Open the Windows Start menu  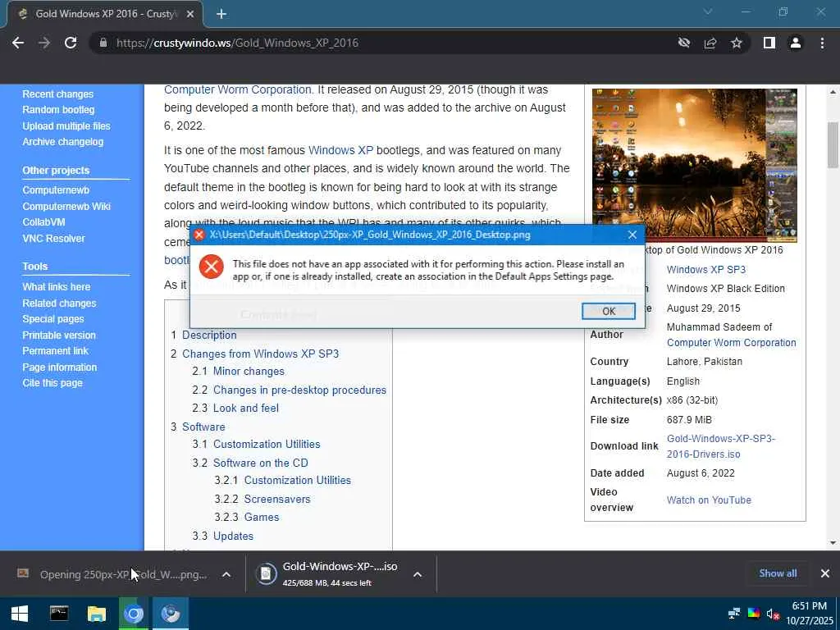[x=20, y=614]
